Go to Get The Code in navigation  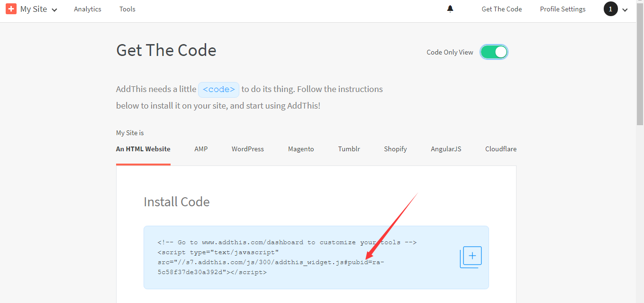pos(502,9)
